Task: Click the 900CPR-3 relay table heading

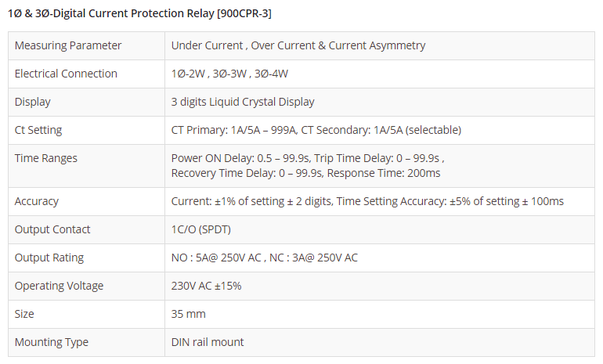Action: click(139, 13)
